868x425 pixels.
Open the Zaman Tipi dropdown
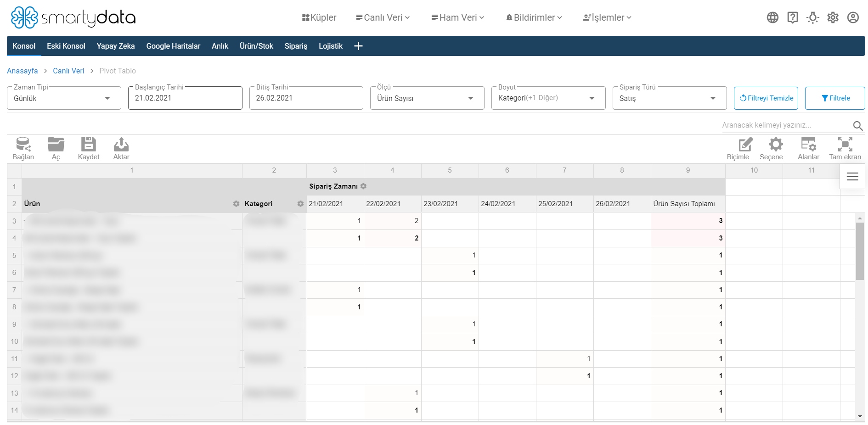coord(64,98)
